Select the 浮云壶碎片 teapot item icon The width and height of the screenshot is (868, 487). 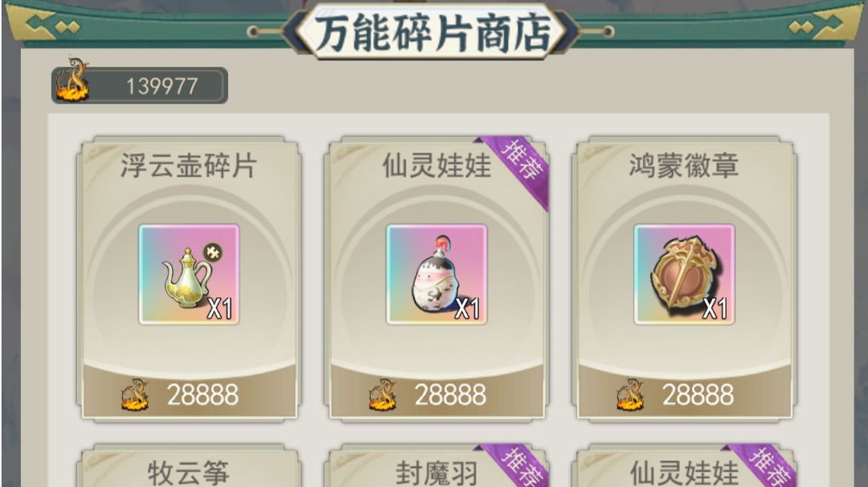click(x=189, y=274)
